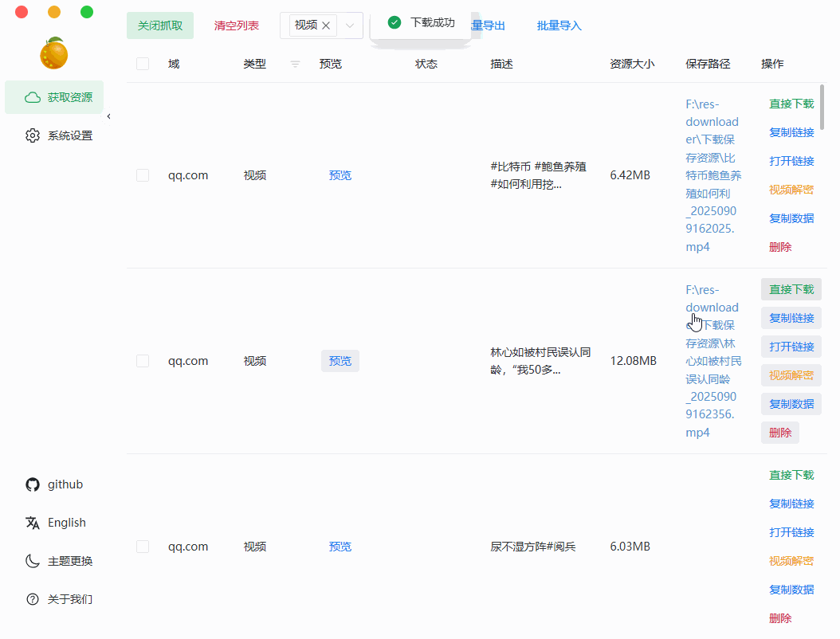
Task: Collapse the sidebar using the chevron
Action: click(108, 115)
